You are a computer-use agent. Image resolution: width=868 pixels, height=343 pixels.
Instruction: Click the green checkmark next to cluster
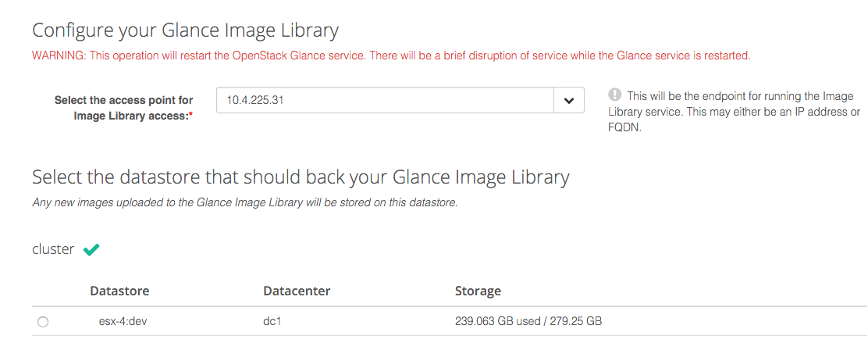[91, 250]
